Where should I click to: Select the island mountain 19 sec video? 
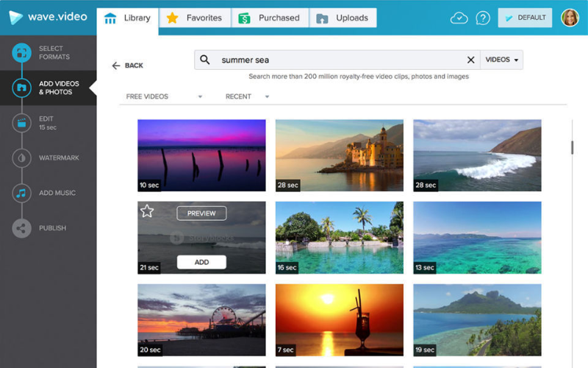point(477,320)
